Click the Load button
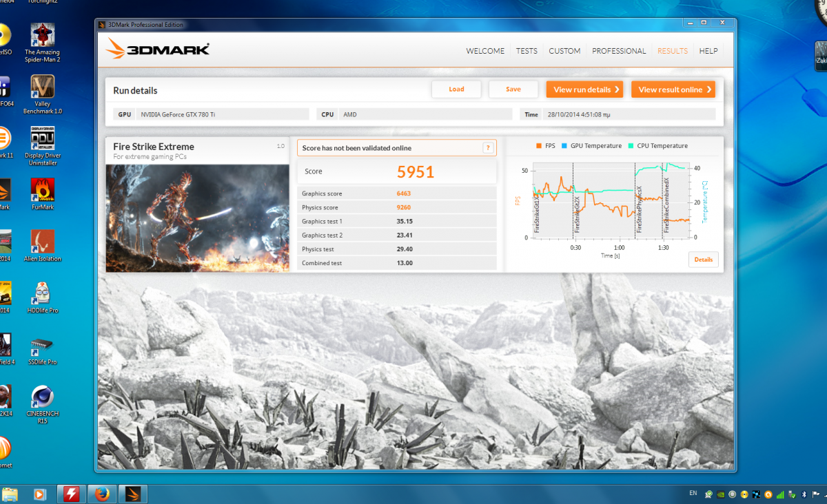The height and width of the screenshot is (504, 827). 456,90
